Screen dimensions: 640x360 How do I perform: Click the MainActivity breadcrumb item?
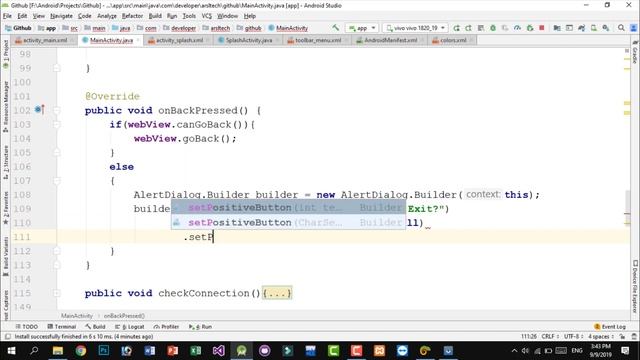tap(288, 28)
